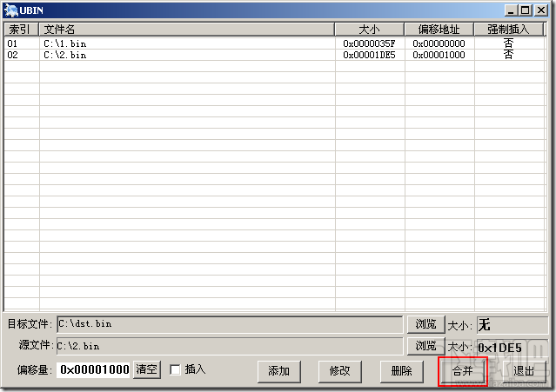556x392 pixels.
Task: Sort by the 偏移地址 column header
Action: click(x=439, y=30)
